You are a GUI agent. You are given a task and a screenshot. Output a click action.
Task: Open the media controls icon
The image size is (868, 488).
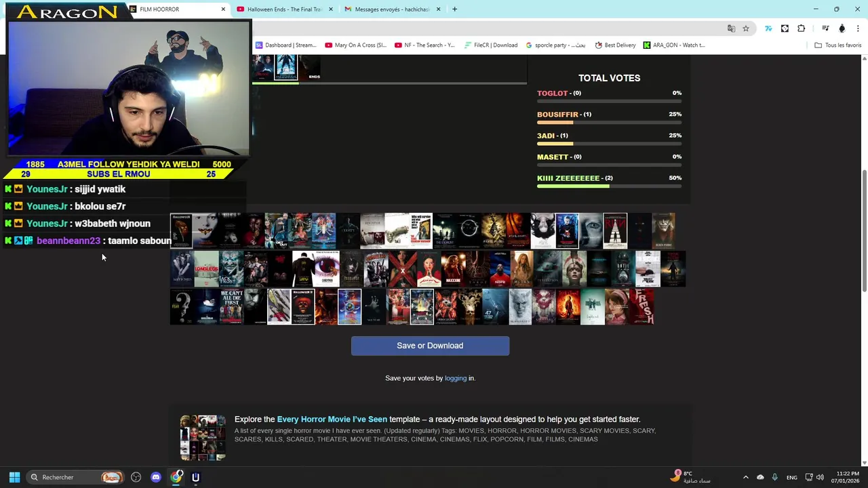pyautogui.click(x=825, y=28)
